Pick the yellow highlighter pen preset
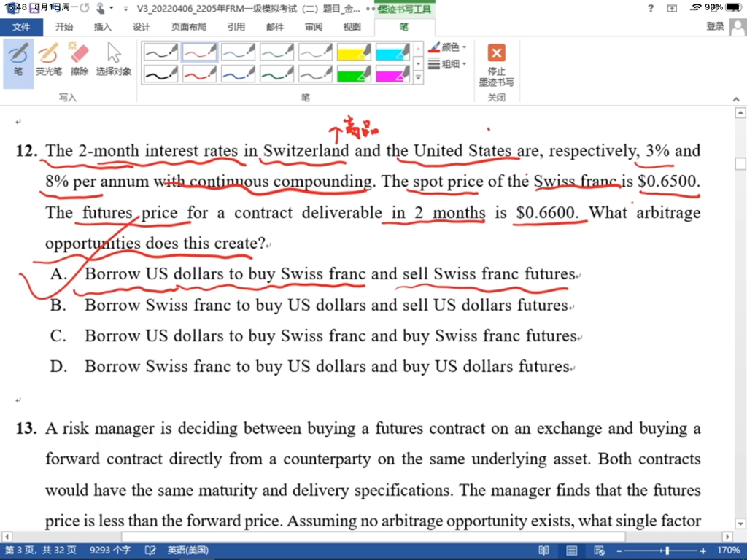The height and width of the screenshot is (560, 747). click(x=354, y=52)
